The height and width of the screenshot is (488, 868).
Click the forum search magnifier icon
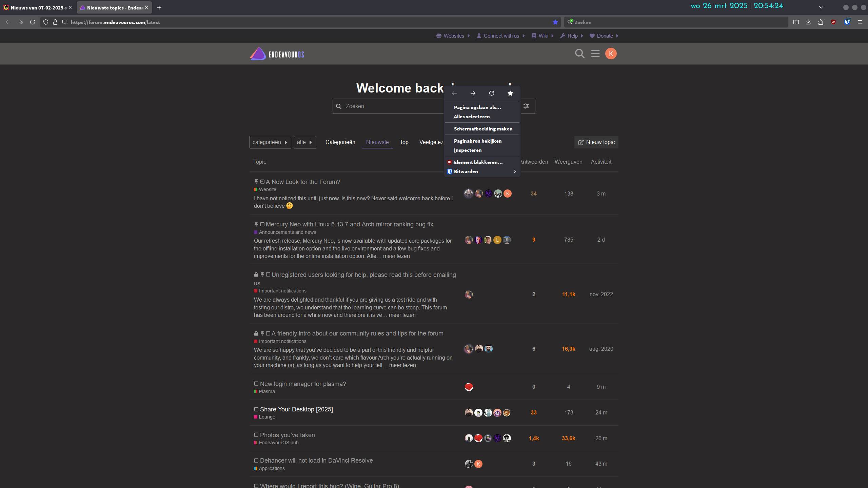[x=580, y=54]
